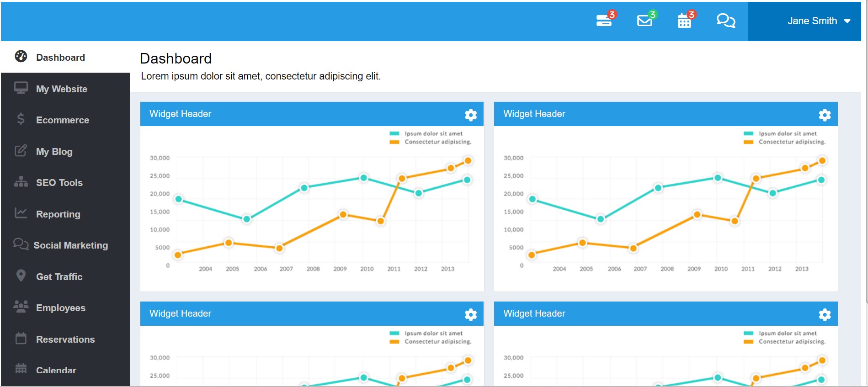Open settings gear of bottom-right widget
The width and height of the screenshot is (868, 387).
pos(825,314)
